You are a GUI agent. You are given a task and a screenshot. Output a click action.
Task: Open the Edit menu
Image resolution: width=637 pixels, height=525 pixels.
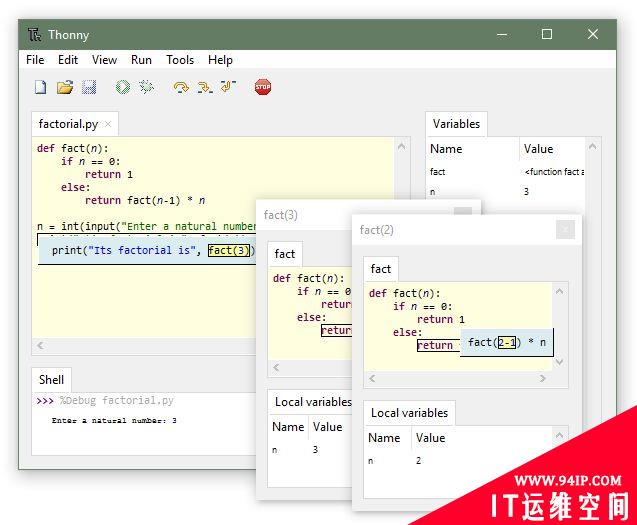tap(67, 60)
